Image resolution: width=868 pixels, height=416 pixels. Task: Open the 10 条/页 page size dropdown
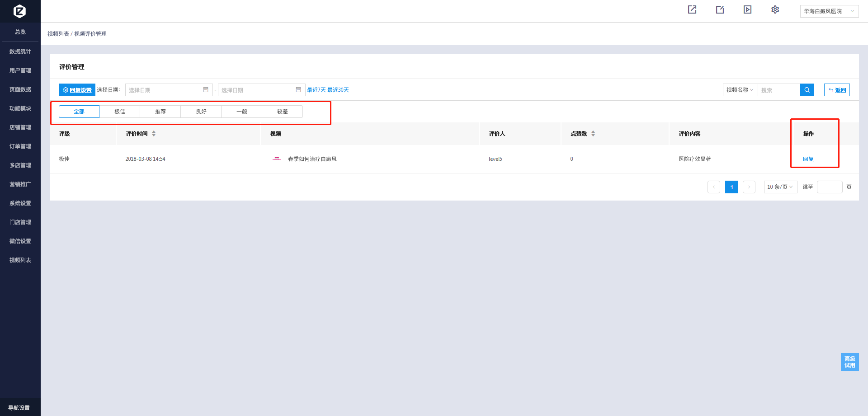click(x=780, y=187)
